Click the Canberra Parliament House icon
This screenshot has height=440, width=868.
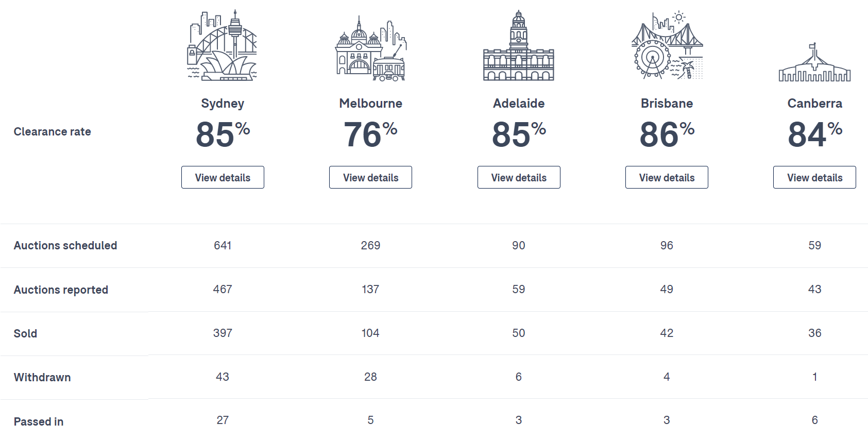tap(814, 63)
